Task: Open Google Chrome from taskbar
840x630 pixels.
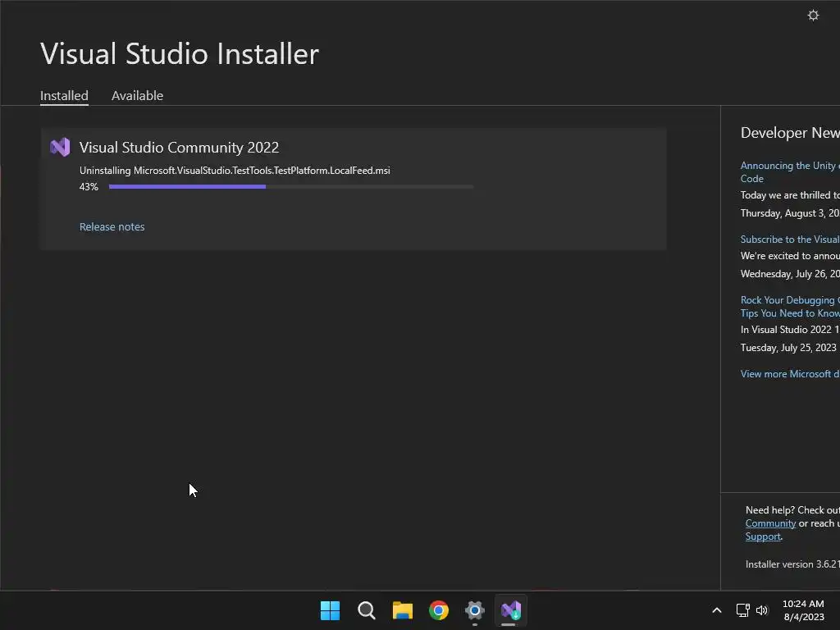Action: [x=439, y=610]
